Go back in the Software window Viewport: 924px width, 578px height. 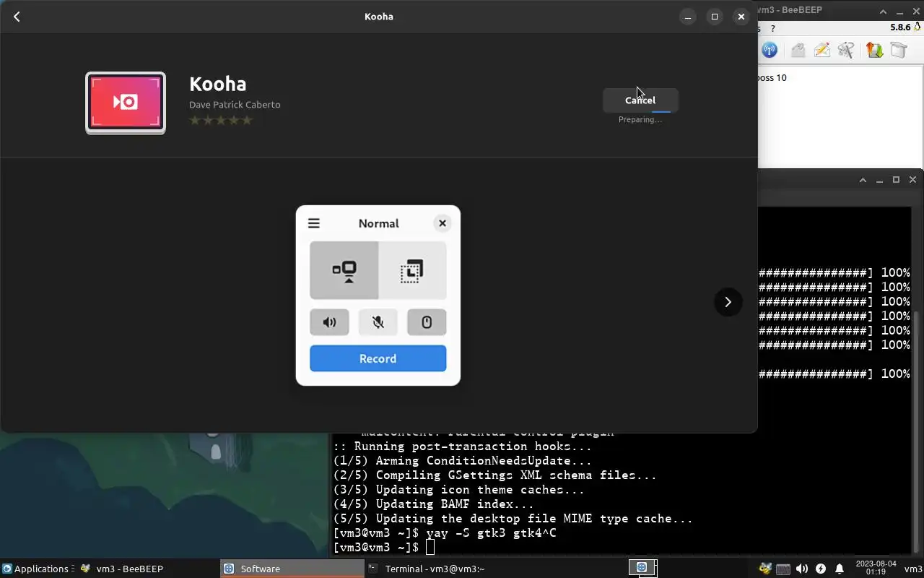click(x=17, y=17)
